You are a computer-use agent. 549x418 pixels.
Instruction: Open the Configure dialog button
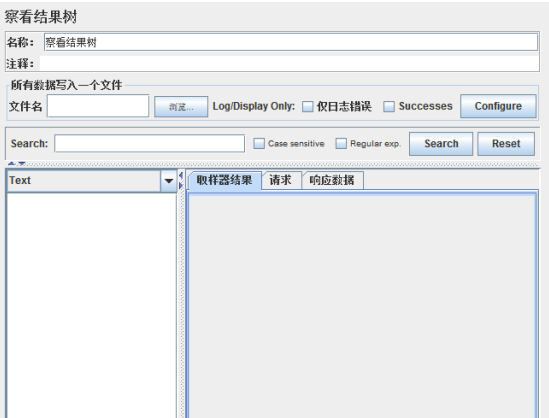point(498,106)
